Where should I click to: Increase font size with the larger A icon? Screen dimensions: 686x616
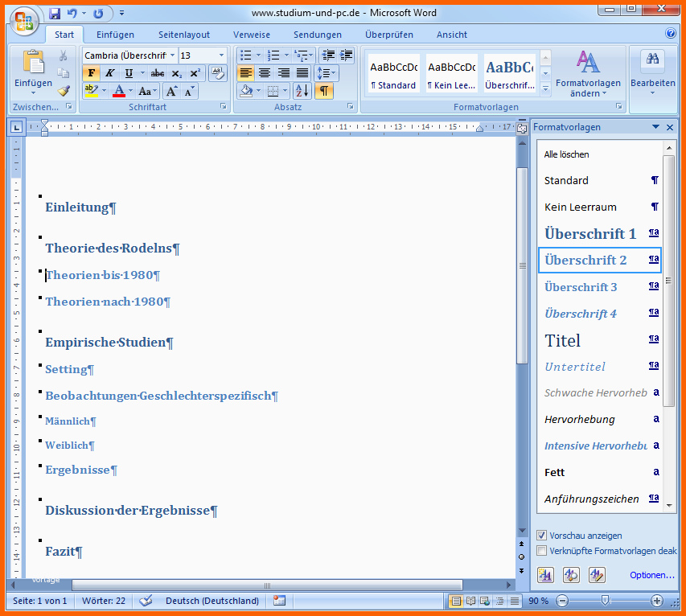[x=171, y=91]
